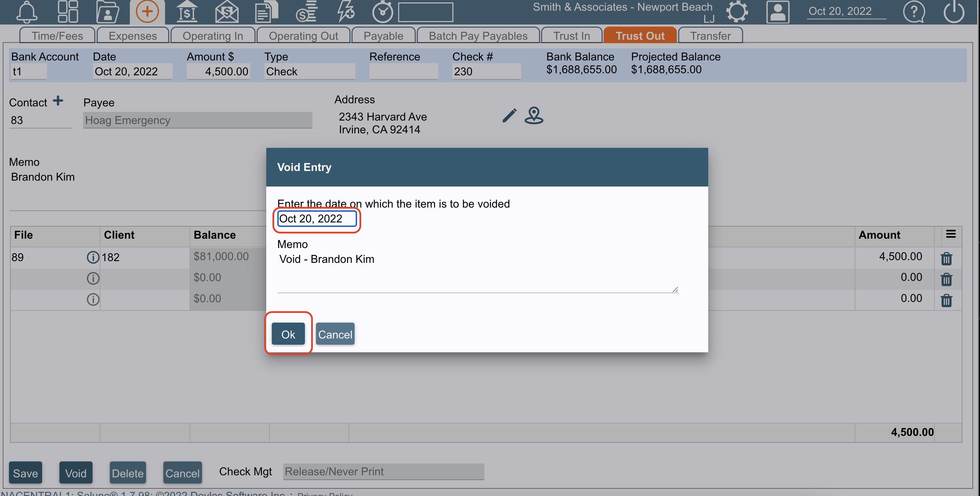Click the void date field in dialog

[x=317, y=219]
